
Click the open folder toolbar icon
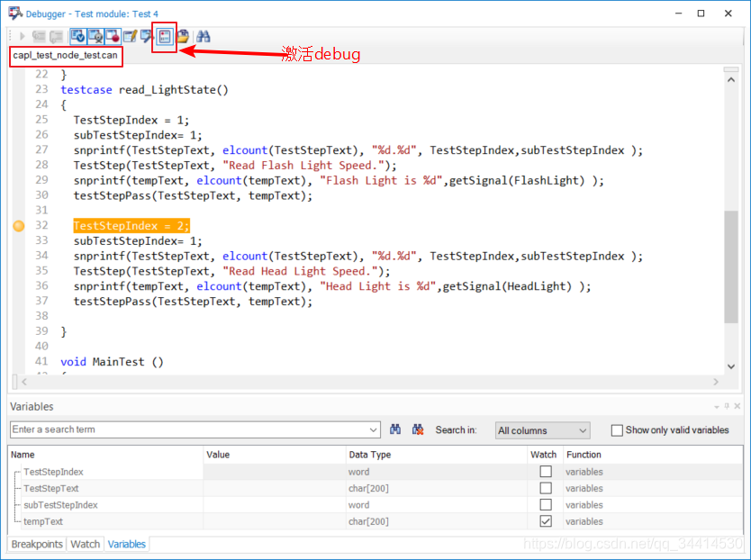tap(183, 36)
